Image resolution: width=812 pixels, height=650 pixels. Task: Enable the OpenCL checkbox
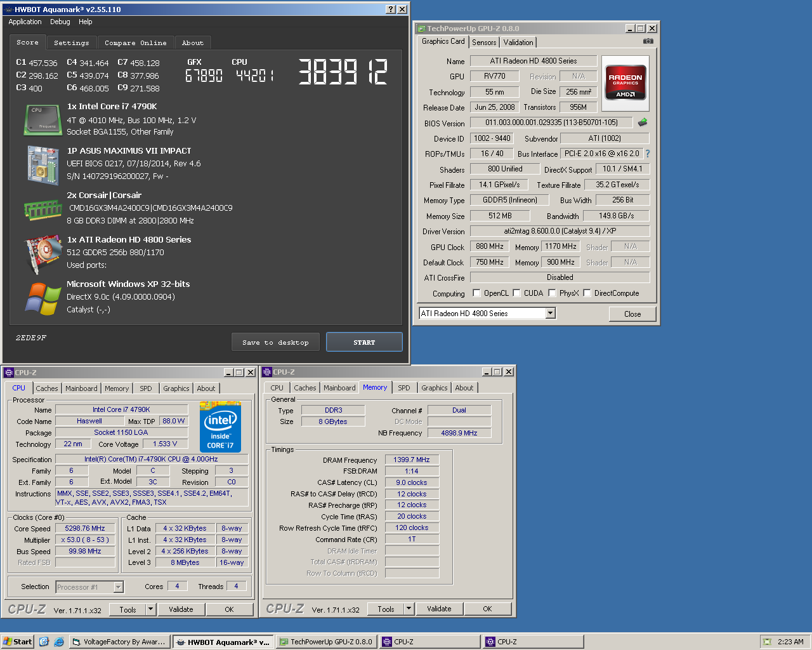(476, 293)
